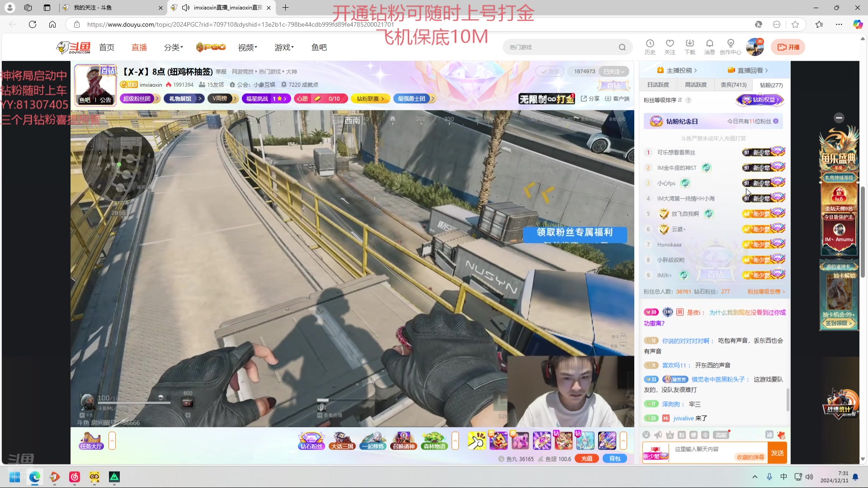The width and height of the screenshot is (868, 488).
Task: Open the user avatar profile
Action: (755, 47)
